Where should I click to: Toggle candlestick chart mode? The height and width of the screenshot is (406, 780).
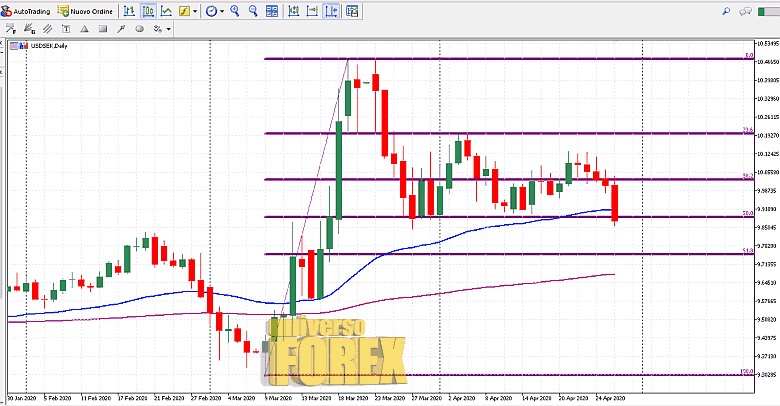coord(148,11)
